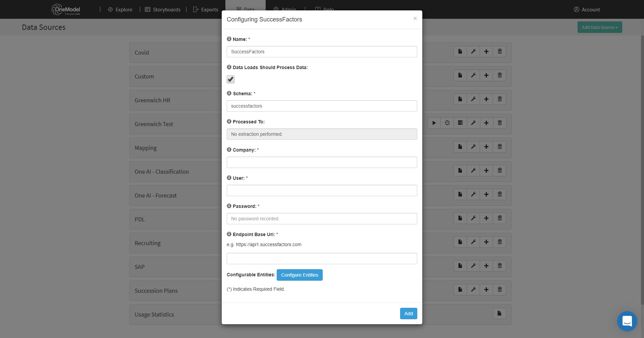Open the Storyboards menu
This screenshot has width=644, height=338.
(x=163, y=10)
